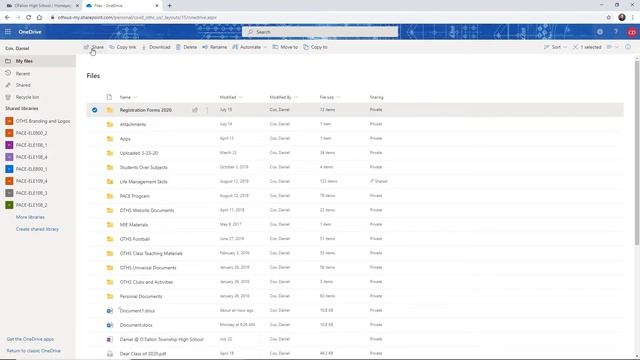Open the settings gear in the OneDrive header
Screen dimensions: 640x360
600,32
